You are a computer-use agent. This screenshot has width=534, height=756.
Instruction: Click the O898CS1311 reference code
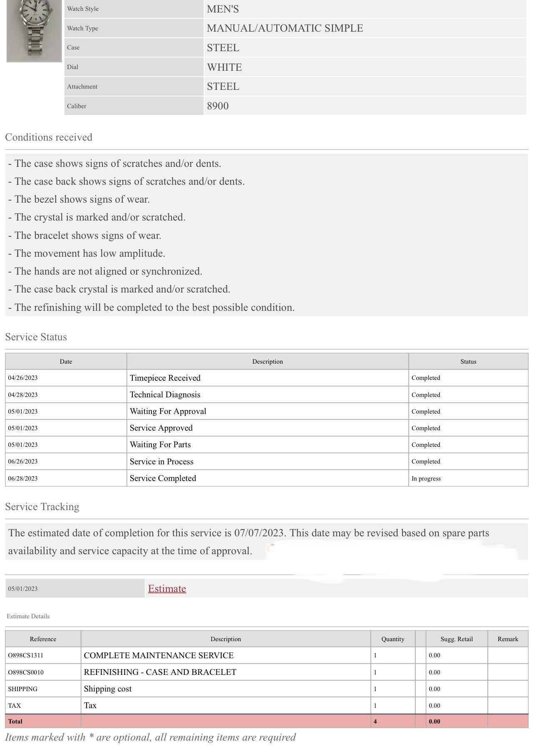click(x=26, y=655)
